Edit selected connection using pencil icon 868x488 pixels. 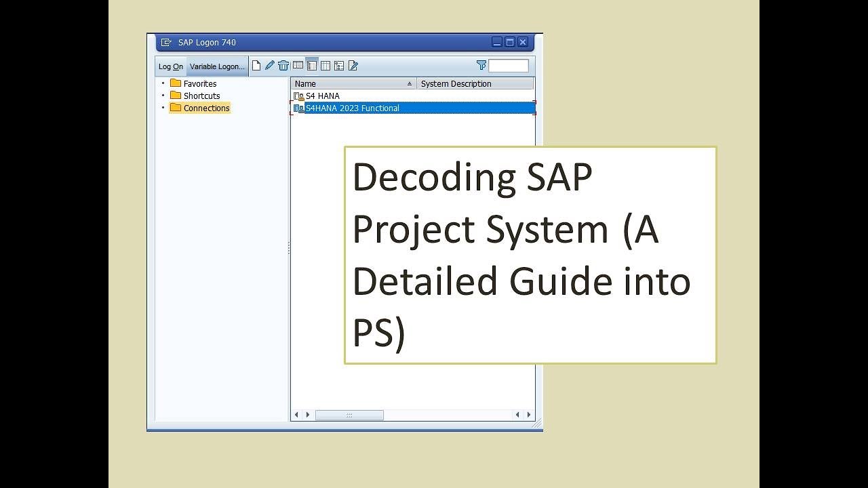tap(270, 66)
